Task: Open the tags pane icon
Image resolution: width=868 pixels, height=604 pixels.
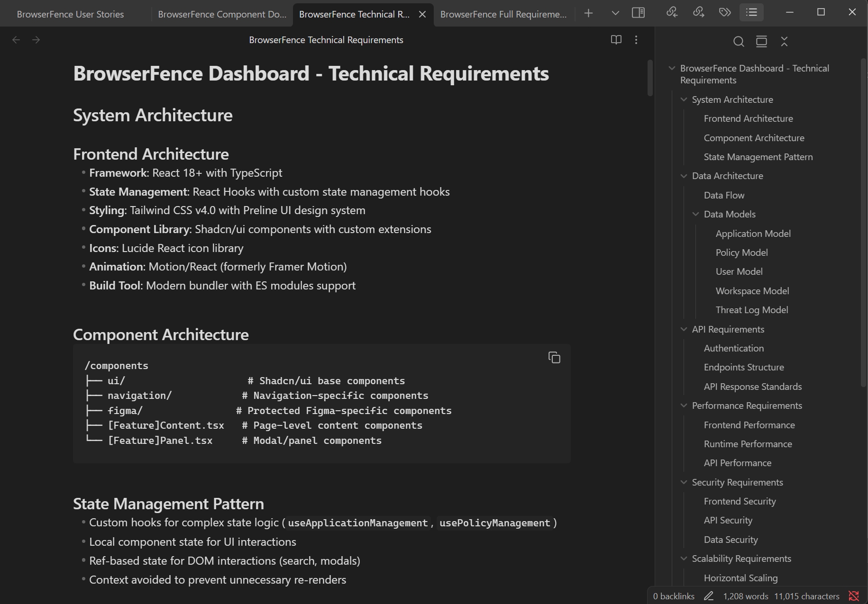Action: point(725,13)
